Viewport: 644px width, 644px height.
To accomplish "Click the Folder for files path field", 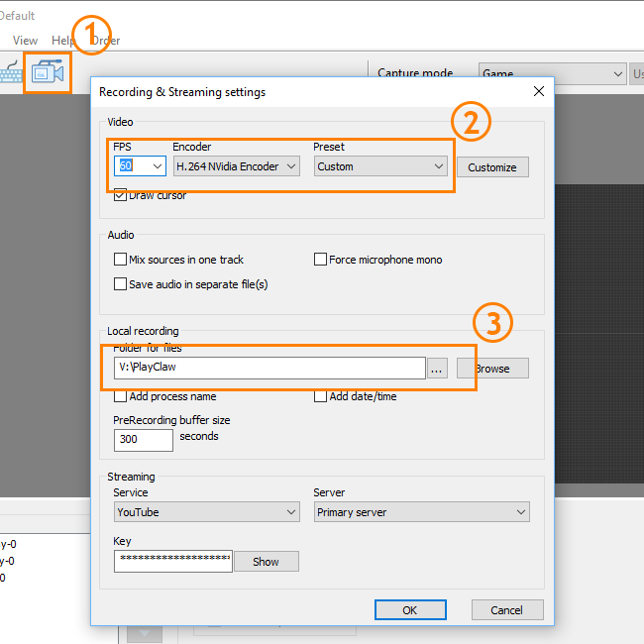I will coord(269,368).
